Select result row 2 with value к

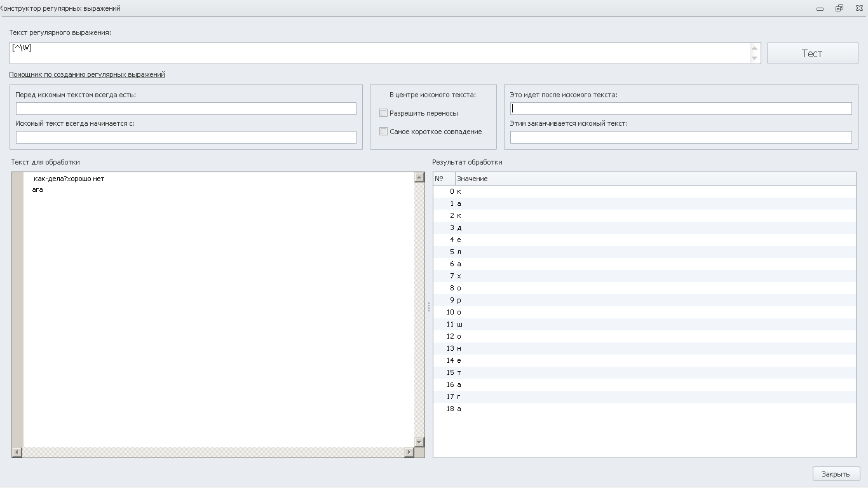(644, 215)
